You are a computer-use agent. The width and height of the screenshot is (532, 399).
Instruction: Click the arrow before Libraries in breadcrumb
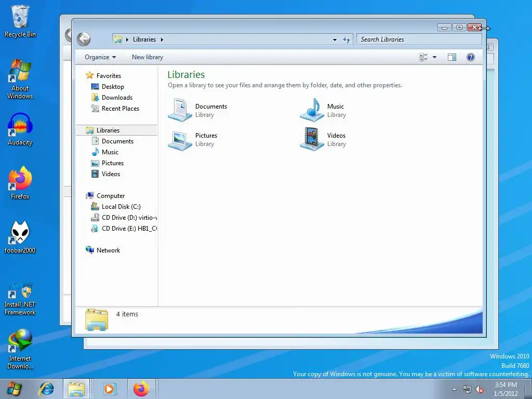pyautogui.click(x=127, y=39)
